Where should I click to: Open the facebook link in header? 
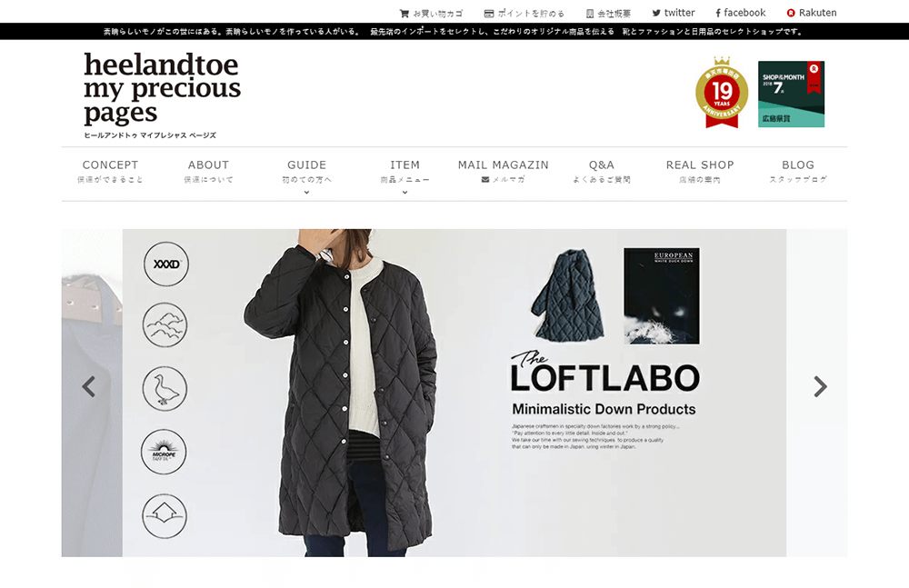pyautogui.click(x=740, y=13)
